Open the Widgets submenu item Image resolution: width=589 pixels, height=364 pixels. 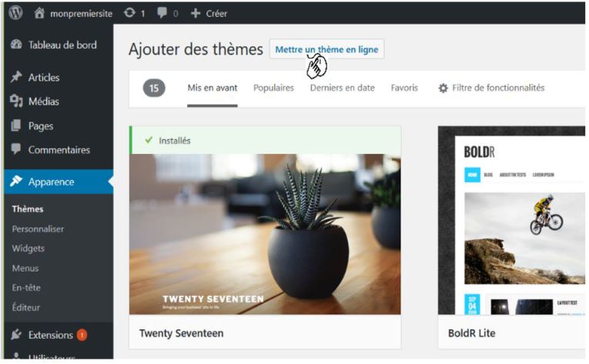tap(28, 249)
